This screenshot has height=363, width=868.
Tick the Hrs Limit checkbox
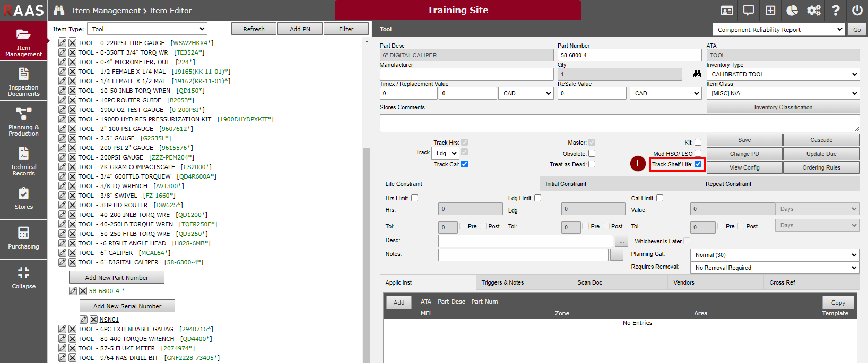415,198
